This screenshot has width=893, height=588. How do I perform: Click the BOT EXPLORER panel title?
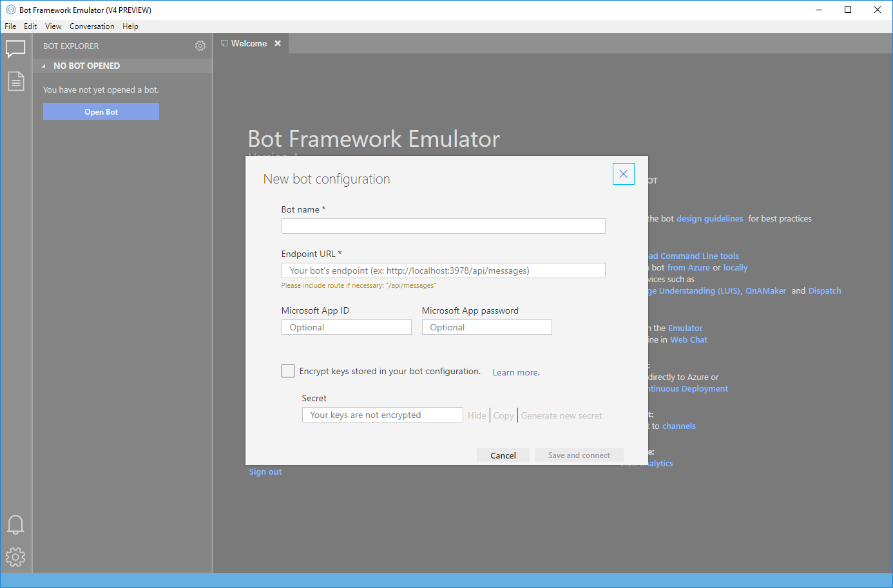71,46
